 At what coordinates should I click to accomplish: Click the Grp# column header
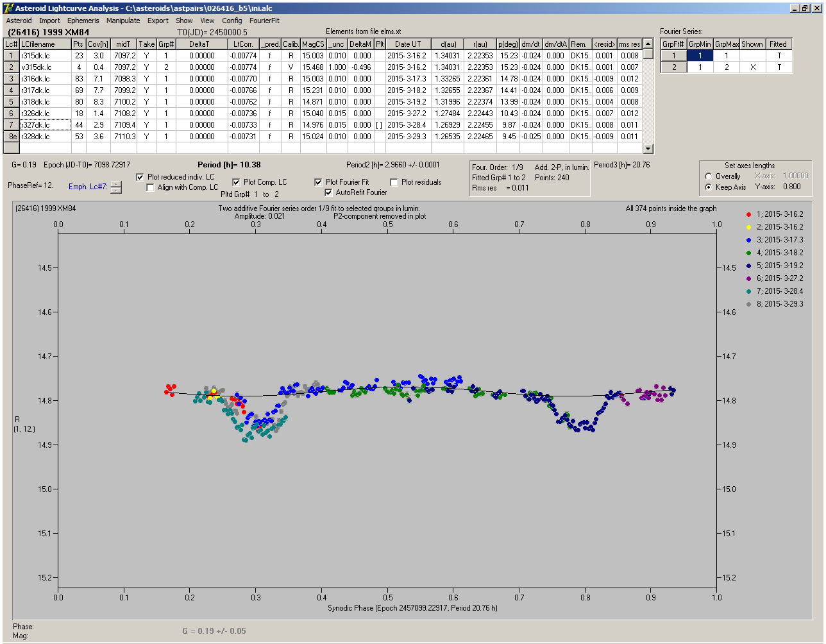166,44
